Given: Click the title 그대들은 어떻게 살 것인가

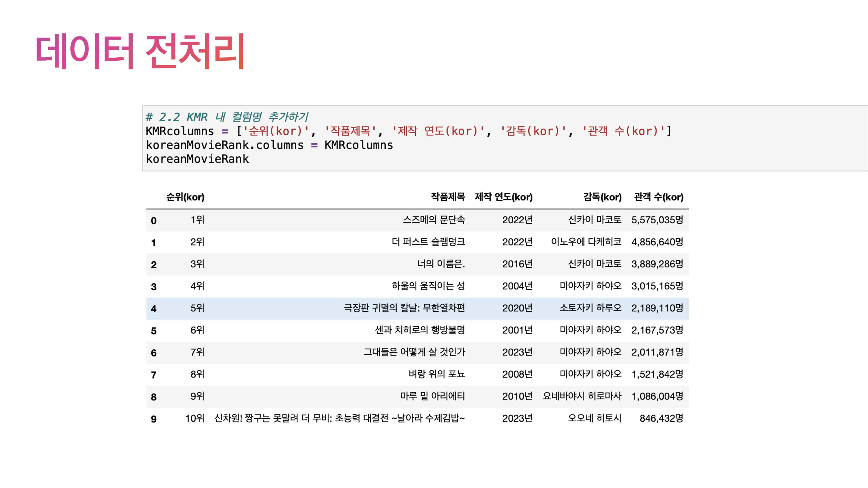Looking at the screenshot, I should pos(414,352).
